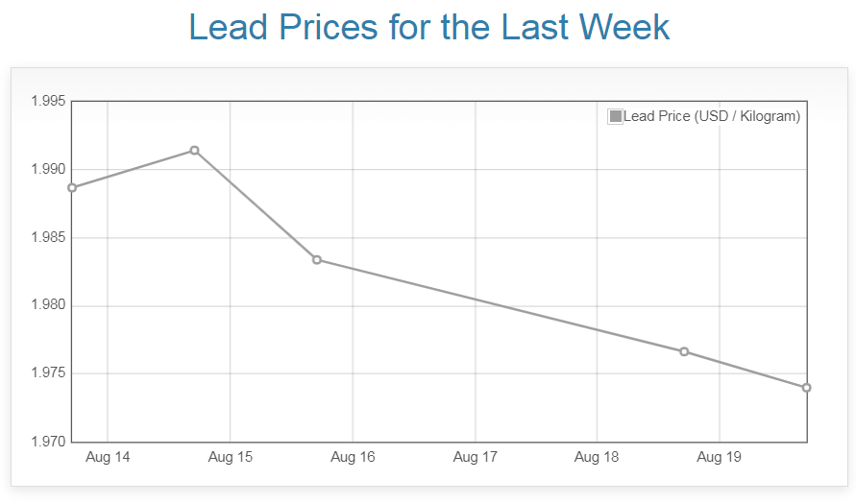This screenshot has height=504, width=856.
Task: Click the last data point at the right edge
Action: pos(807,388)
